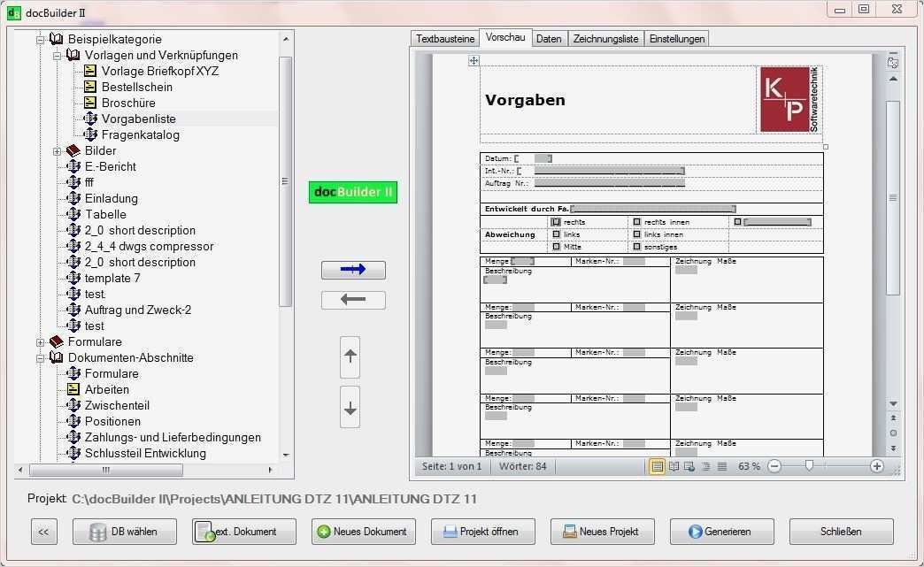Image resolution: width=924 pixels, height=567 pixels.
Task: Expand the Bilder tree node
Action: click(x=58, y=151)
